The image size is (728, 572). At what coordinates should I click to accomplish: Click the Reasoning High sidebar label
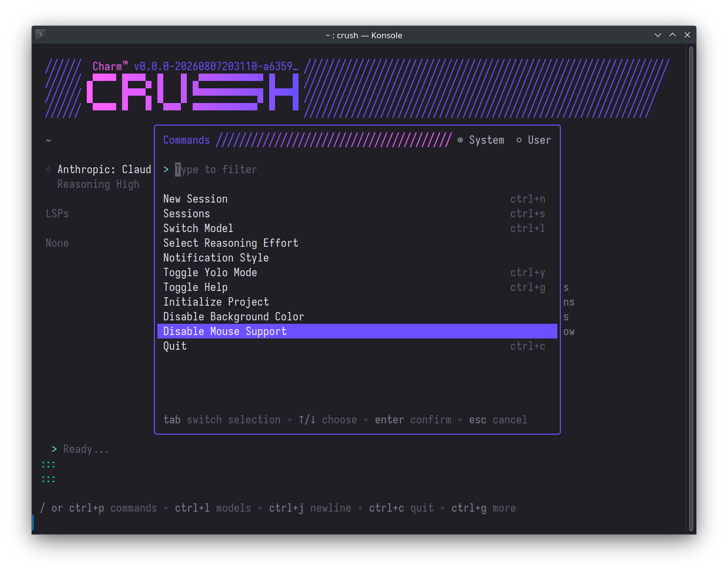(x=99, y=184)
